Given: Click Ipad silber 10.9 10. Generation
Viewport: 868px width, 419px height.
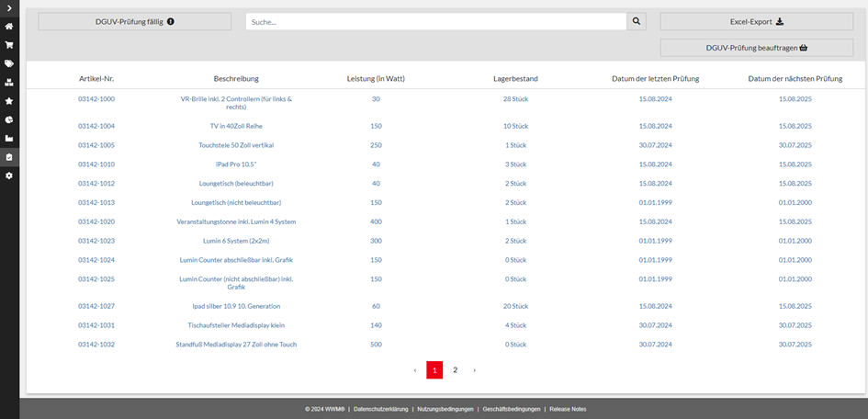Looking at the screenshot, I should coord(236,306).
